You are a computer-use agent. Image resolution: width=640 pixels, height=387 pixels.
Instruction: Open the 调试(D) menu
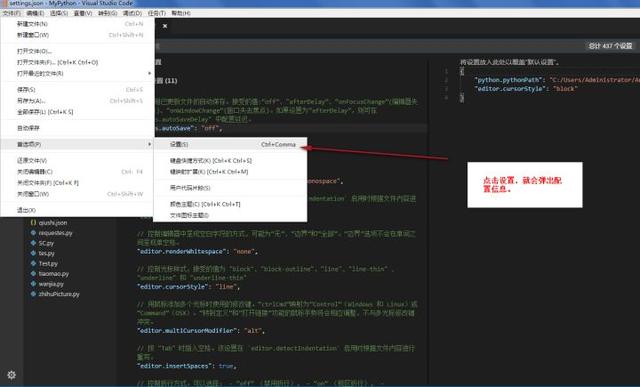tap(132, 13)
